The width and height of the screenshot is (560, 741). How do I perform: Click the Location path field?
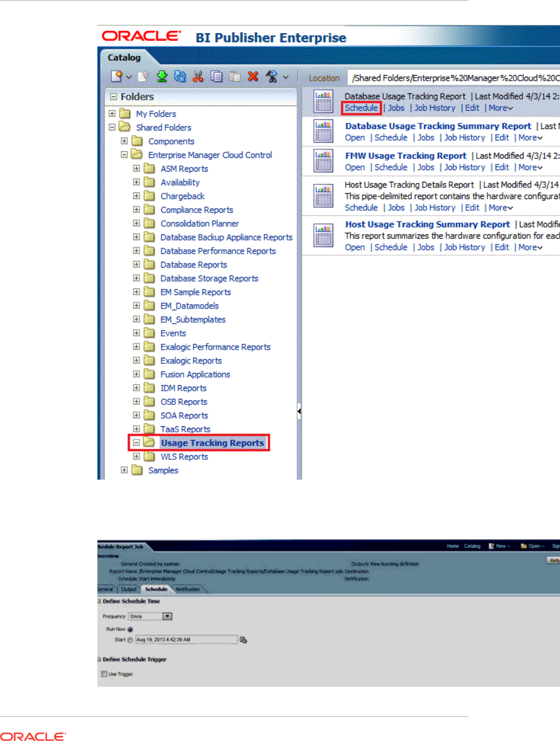(454, 78)
